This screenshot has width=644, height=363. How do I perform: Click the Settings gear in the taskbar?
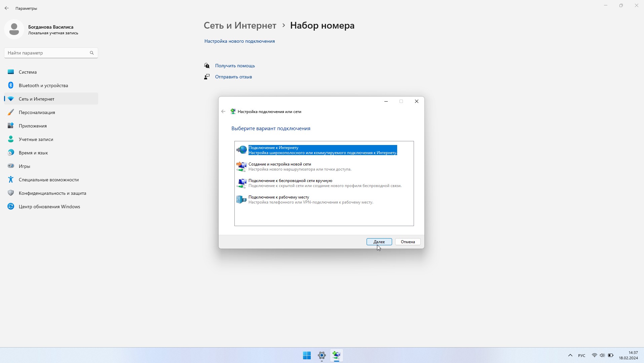point(321,355)
